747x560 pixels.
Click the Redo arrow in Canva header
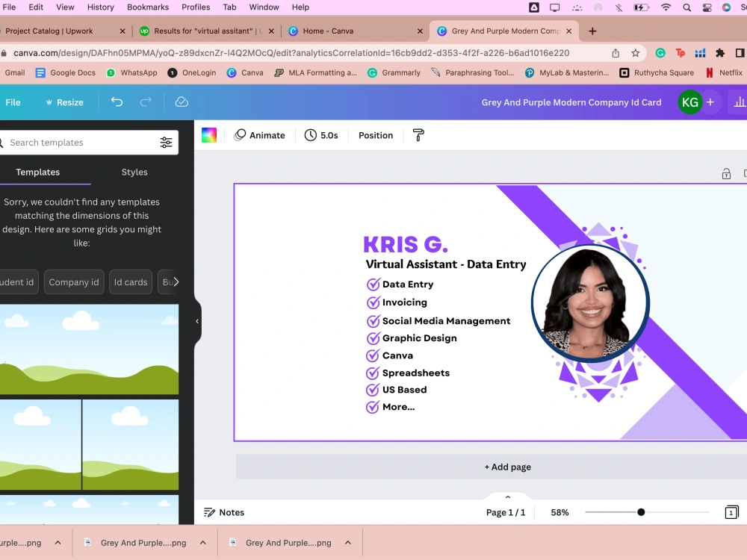tap(146, 102)
